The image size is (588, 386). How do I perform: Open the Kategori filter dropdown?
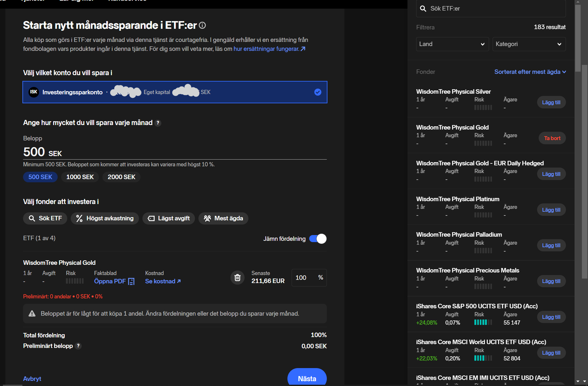[529, 44]
